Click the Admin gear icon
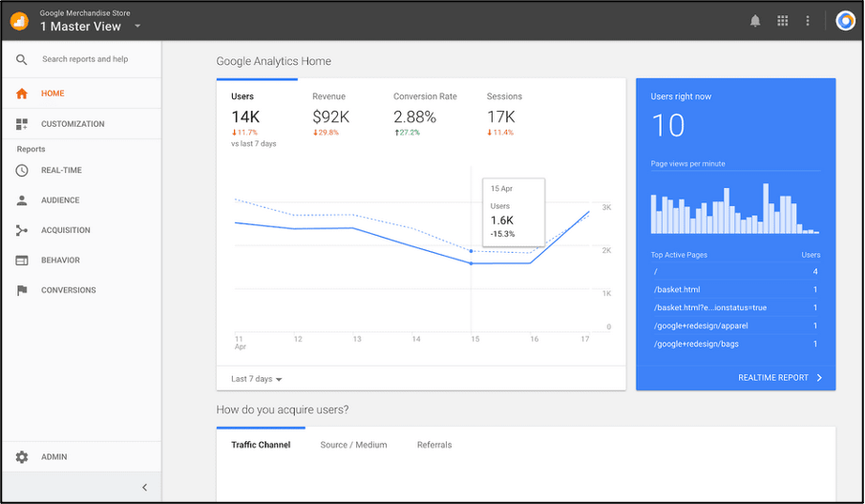865x504 pixels. [x=22, y=457]
